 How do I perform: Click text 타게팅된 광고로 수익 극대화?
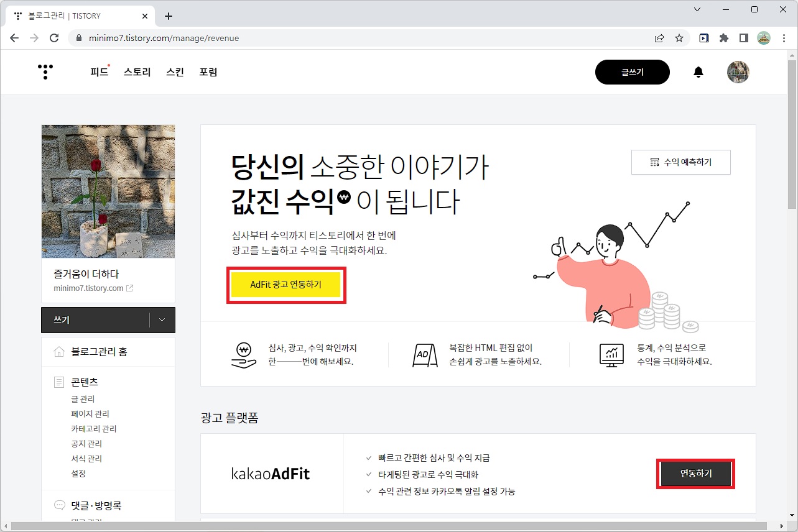pyautogui.click(x=429, y=475)
